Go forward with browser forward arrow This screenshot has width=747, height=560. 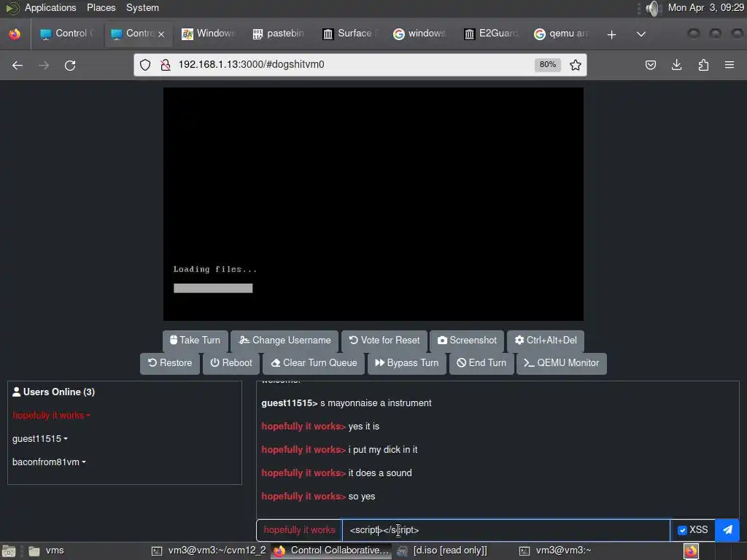pyautogui.click(x=44, y=65)
